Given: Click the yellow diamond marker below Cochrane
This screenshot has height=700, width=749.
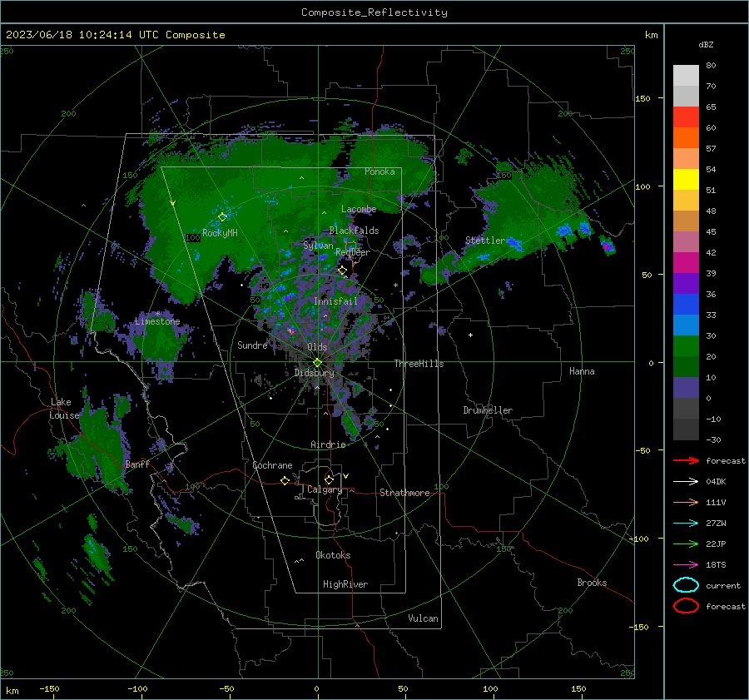Looking at the screenshot, I should point(285,480).
